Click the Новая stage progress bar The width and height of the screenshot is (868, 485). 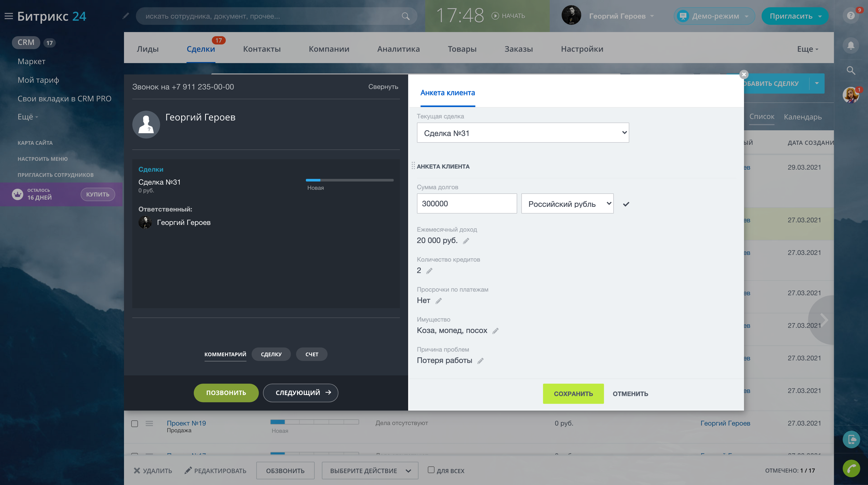click(350, 180)
